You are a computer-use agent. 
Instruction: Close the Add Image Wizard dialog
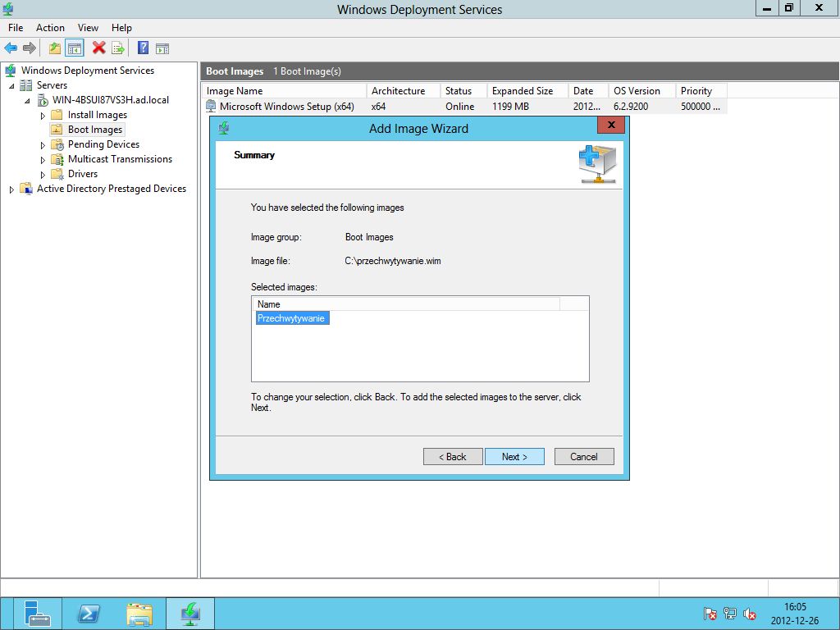[610, 125]
